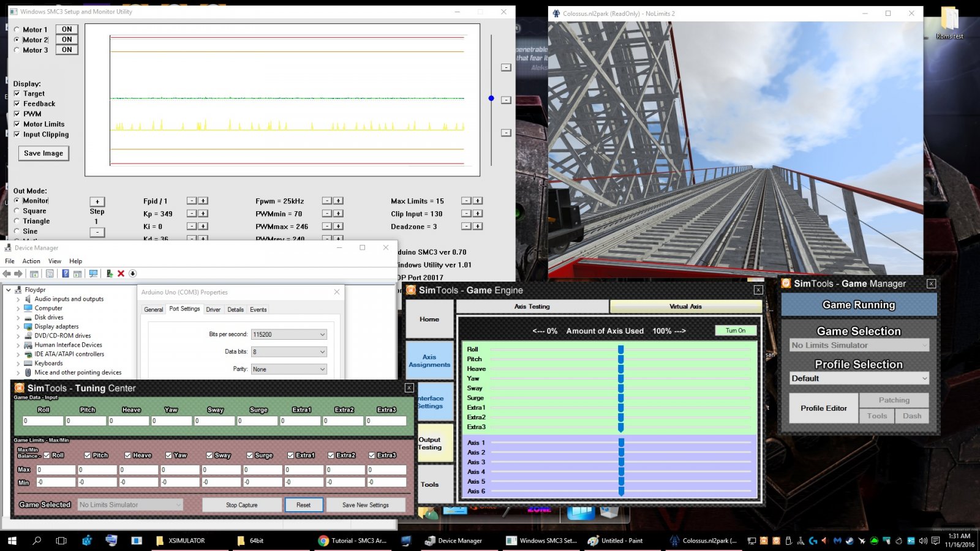Click the show/hide console tree icon
Viewport: 980px width, 551px height.
point(34,274)
